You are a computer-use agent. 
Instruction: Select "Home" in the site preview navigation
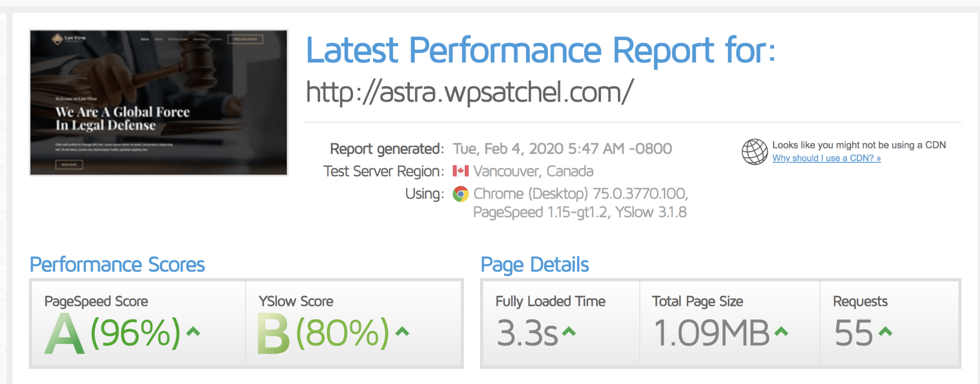(145, 39)
